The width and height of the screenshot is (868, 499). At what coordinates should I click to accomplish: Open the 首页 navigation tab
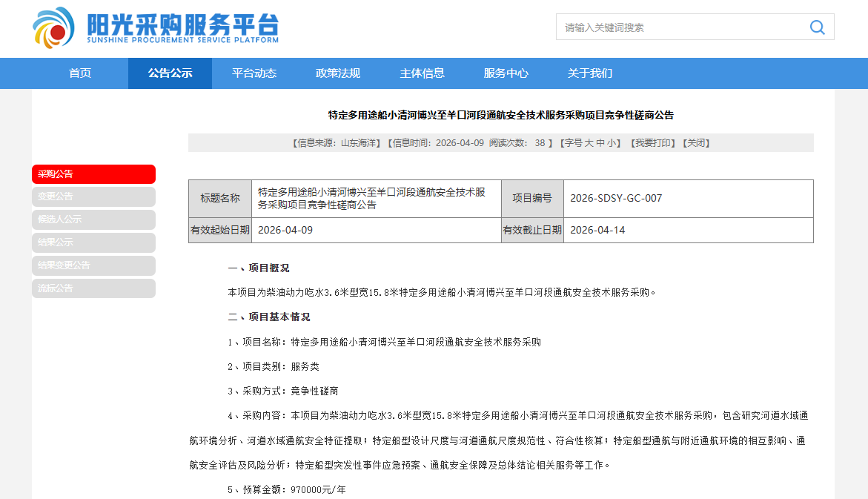[80, 73]
